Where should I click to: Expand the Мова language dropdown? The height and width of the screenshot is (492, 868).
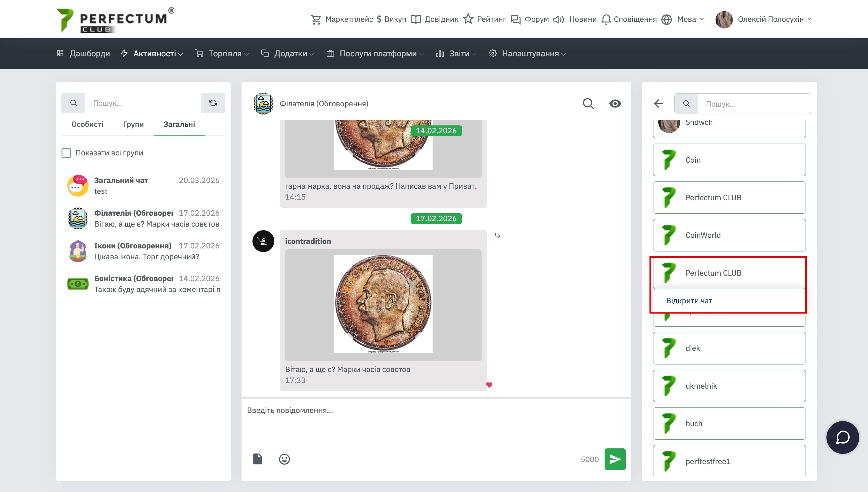tap(686, 19)
